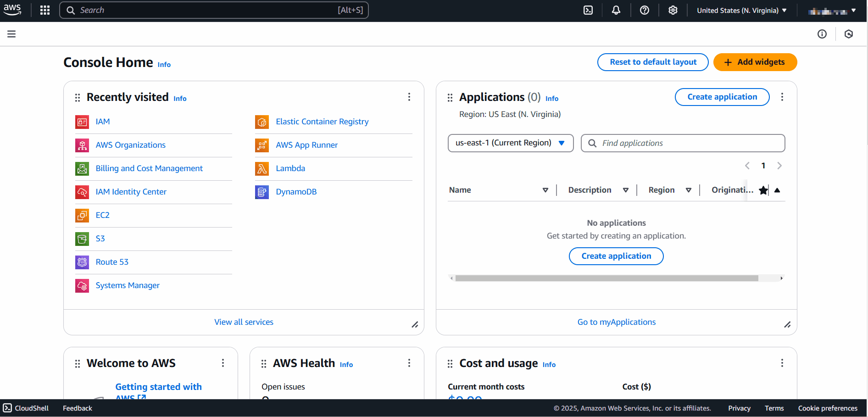Click the Recently visited resize corner icon

coord(415,325)
